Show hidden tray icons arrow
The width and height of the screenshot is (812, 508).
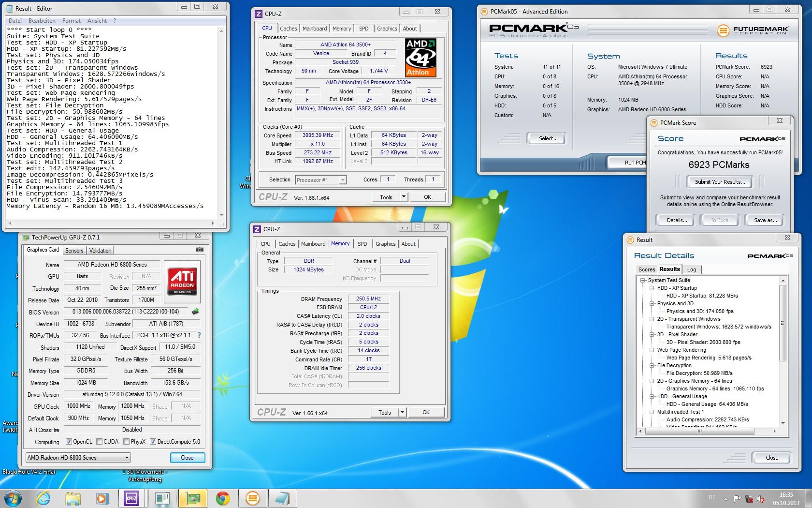(x=725, y=498)
